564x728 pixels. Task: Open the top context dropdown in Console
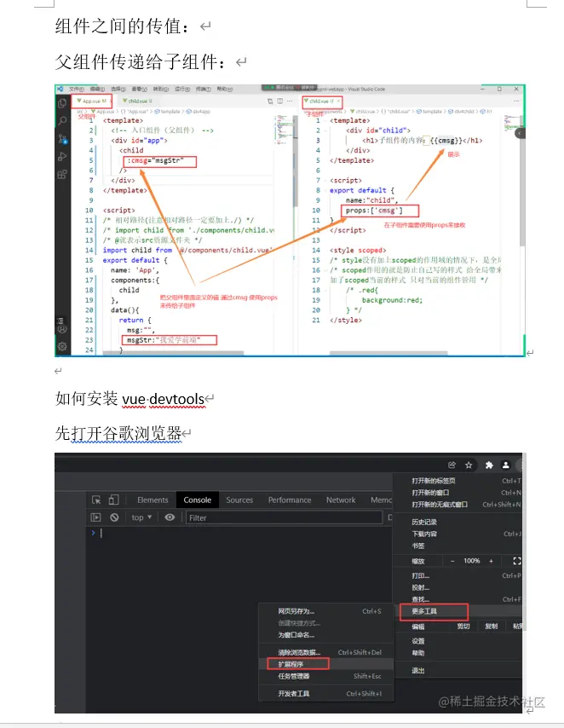(x=141, y=517)
